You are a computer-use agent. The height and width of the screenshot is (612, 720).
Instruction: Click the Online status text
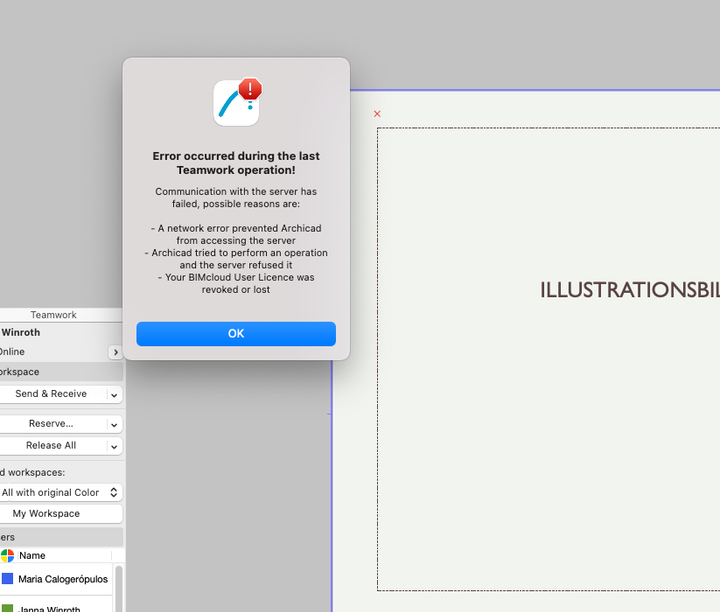pyautogui.click(x=12, y=352)
